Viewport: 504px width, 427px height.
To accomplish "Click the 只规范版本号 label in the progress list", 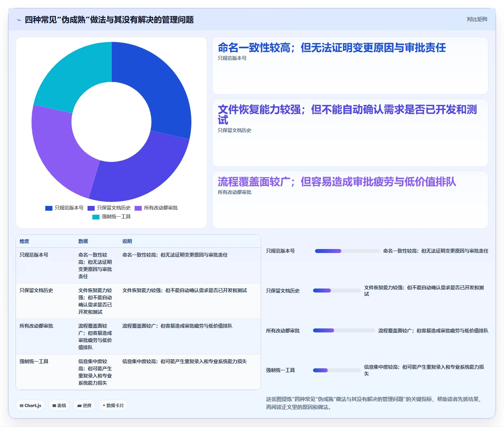I will click(x=280, y=251).
